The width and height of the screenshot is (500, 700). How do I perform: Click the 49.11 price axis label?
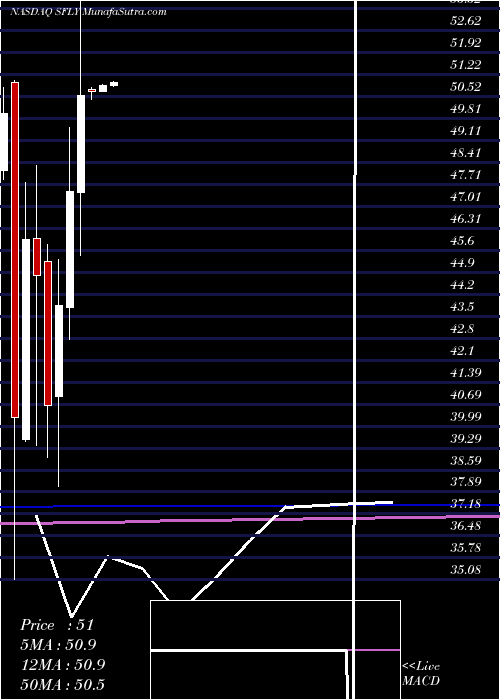pos(466,131)
